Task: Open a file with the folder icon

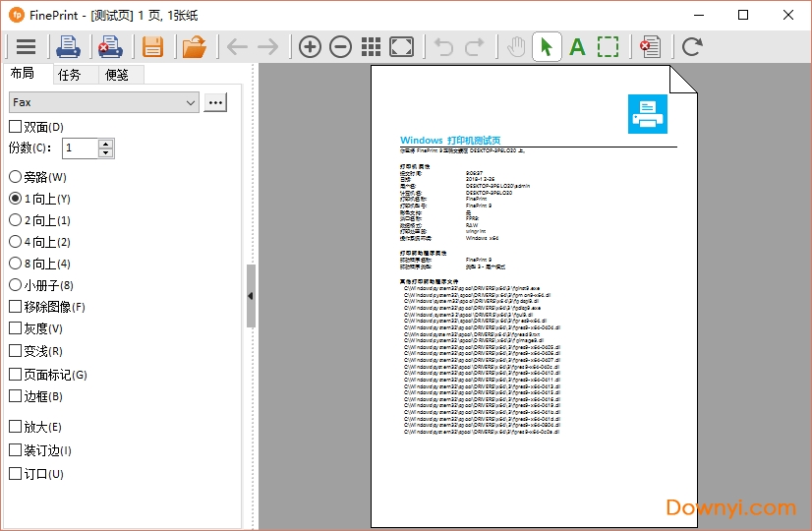Action: click(195, 46)
